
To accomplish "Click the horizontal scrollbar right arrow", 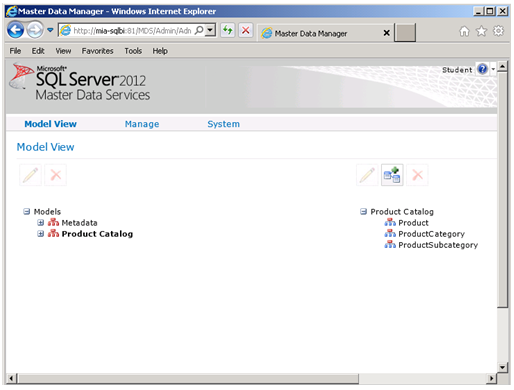I will pos(491,378).
